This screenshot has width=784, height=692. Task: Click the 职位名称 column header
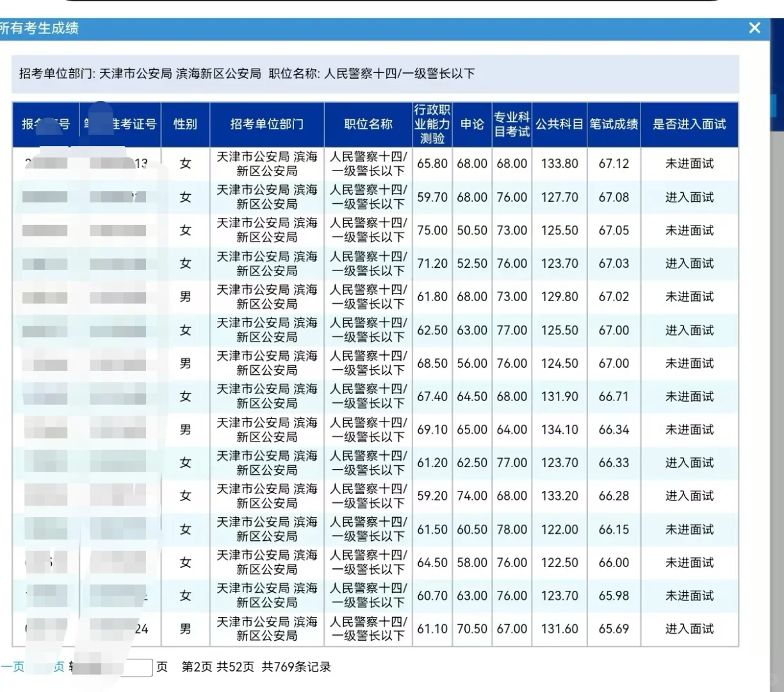[x=368, y=124]
